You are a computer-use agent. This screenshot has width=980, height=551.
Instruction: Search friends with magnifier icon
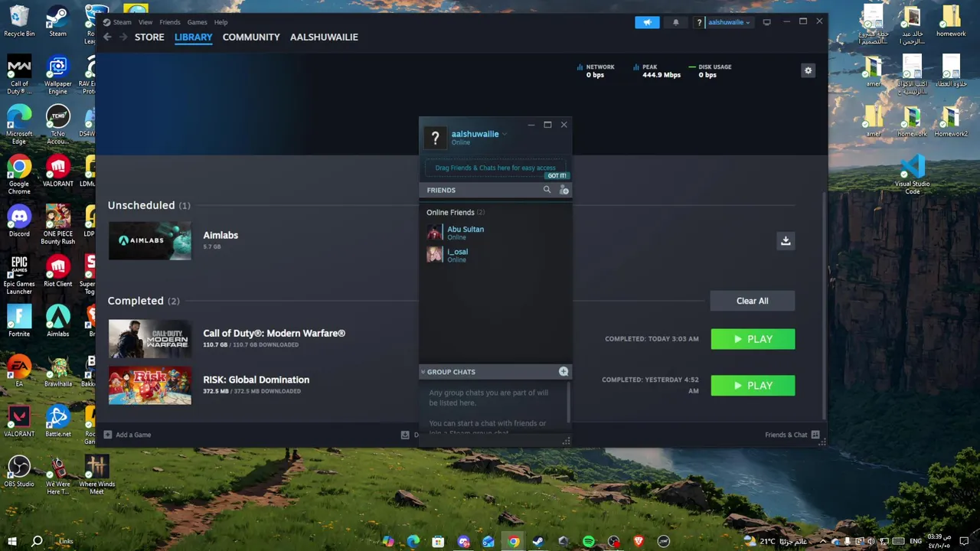point(547,190)
